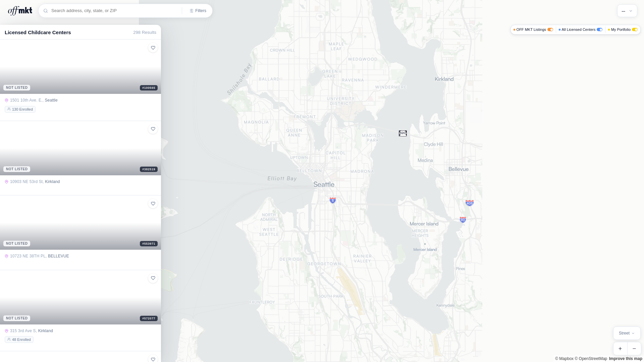Click the Licensed Childcare Centers heading

[x=38, y=33]
